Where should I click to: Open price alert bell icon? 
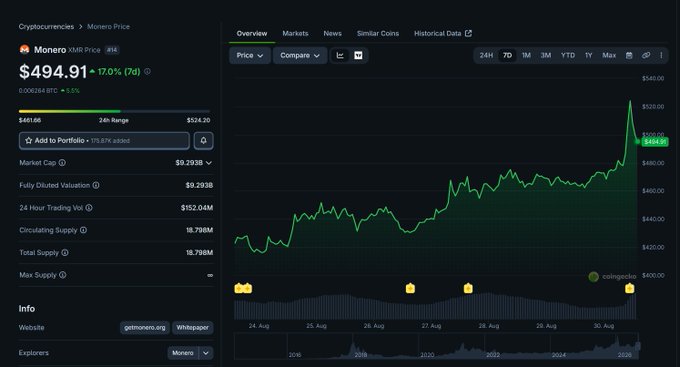coord(203,141)
